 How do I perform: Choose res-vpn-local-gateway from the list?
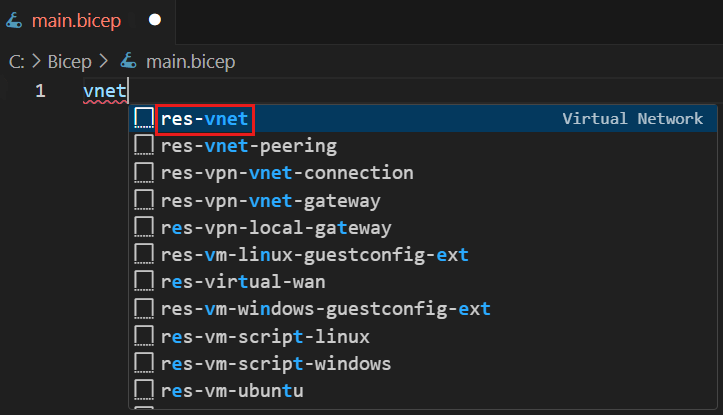[275, 228]
